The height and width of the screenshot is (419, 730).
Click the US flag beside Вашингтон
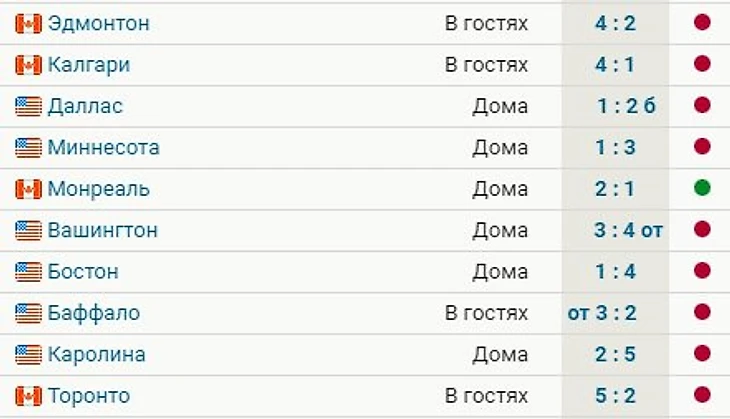pos(28,230)
